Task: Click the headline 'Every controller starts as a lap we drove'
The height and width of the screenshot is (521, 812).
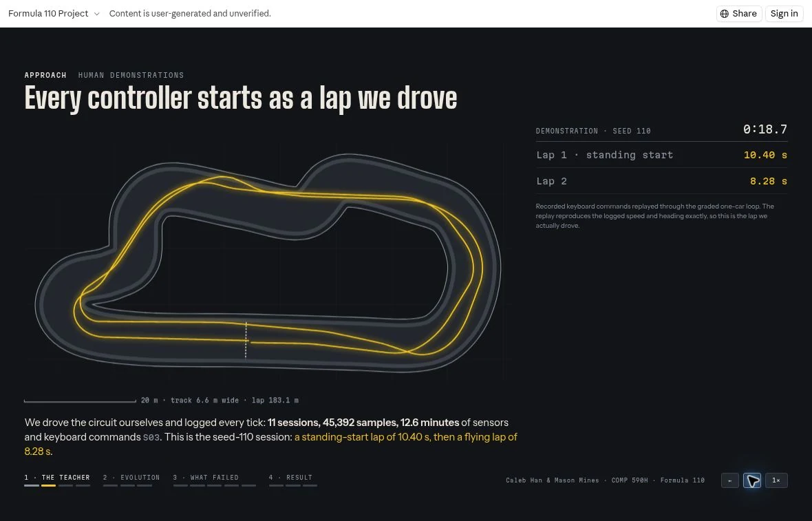Action: 241,98
